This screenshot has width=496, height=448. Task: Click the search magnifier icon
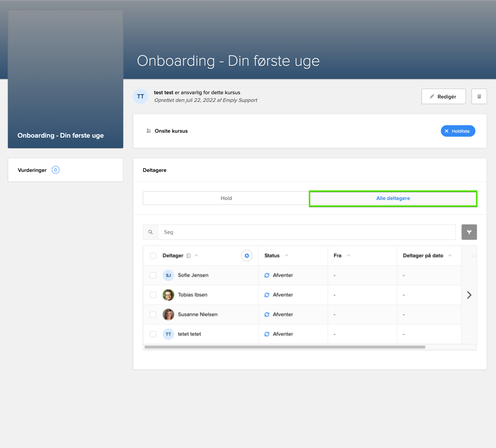click(x=151, y=232)
